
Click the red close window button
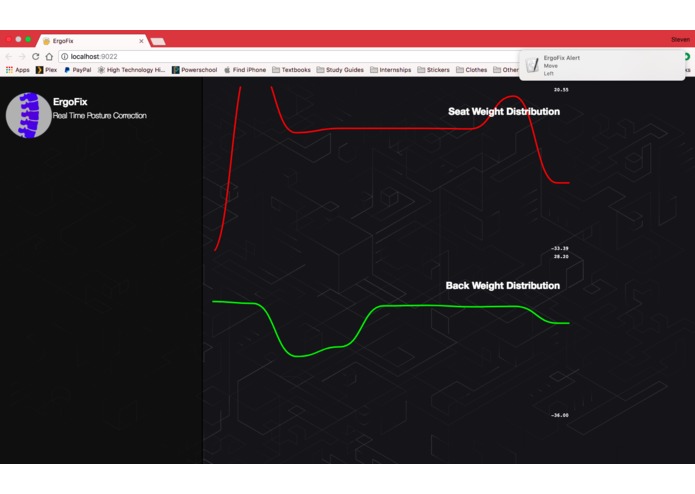tap(8, 39)
